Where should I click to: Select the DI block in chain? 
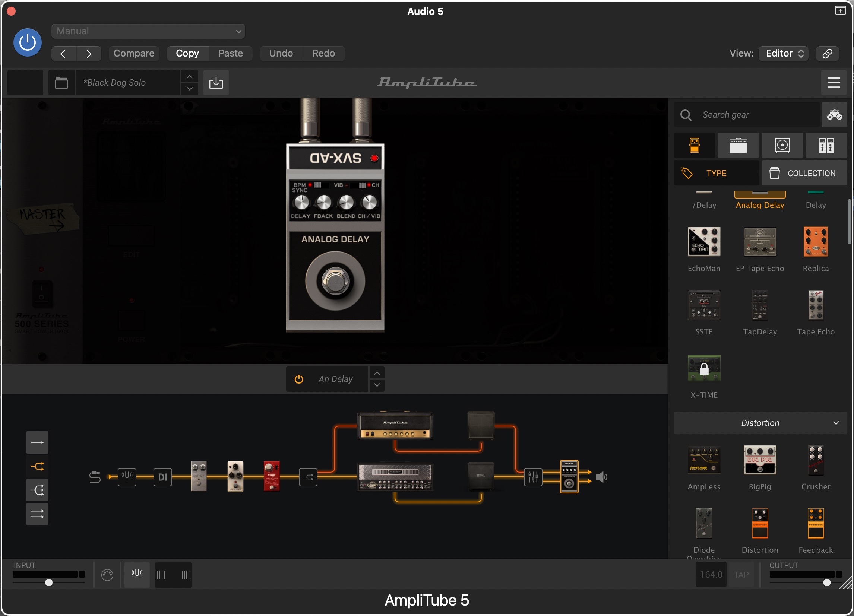click(163, 477)
